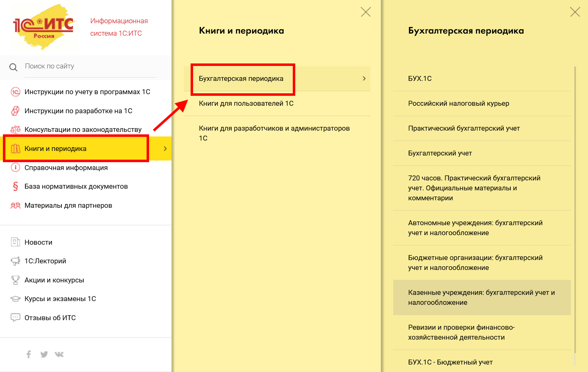
Task: Click the info icon beside Справочная информация
Action: coord(15,168)
